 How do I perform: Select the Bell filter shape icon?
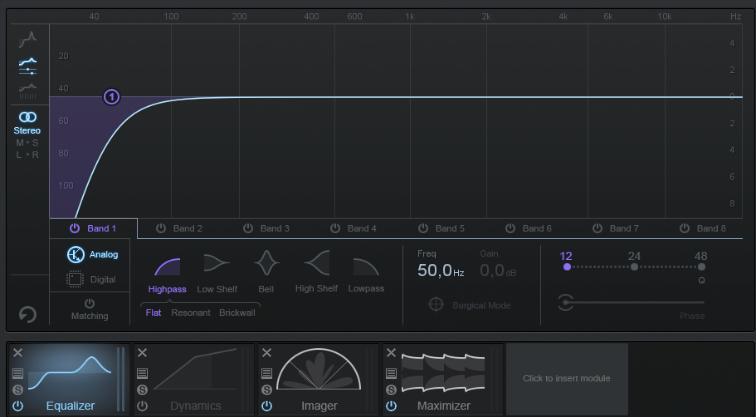coord(267,263)
